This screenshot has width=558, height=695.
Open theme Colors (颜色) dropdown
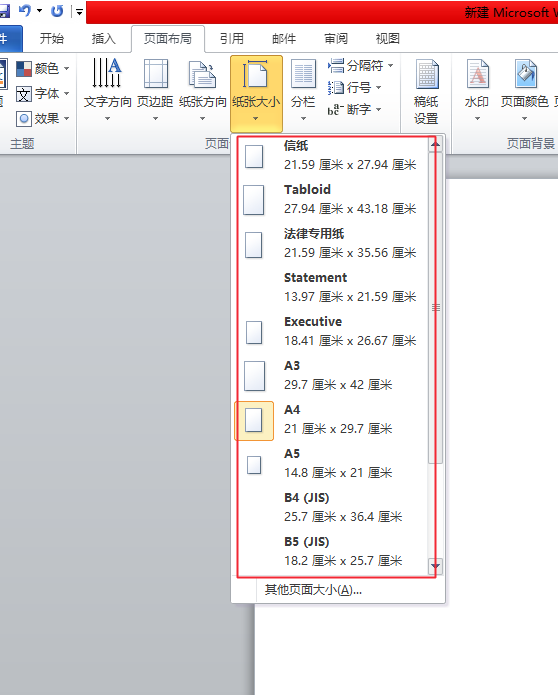pyautogui.click(x=43, y=68)
